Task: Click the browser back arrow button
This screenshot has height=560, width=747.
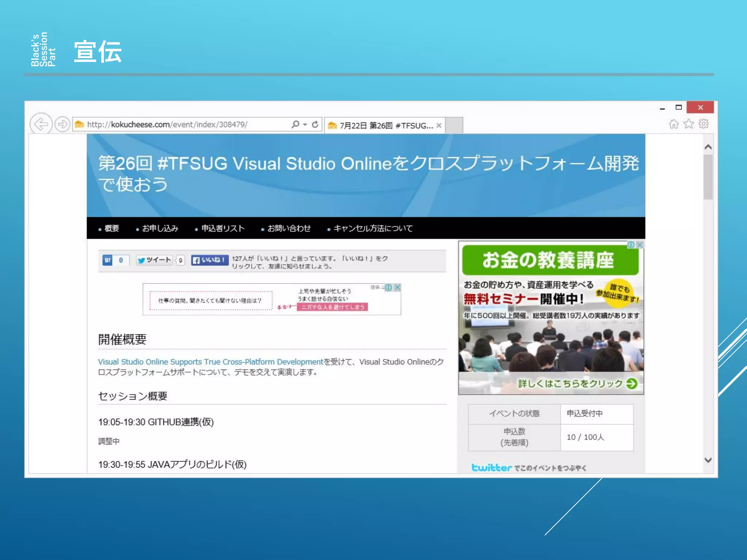Action: (41, 124)
